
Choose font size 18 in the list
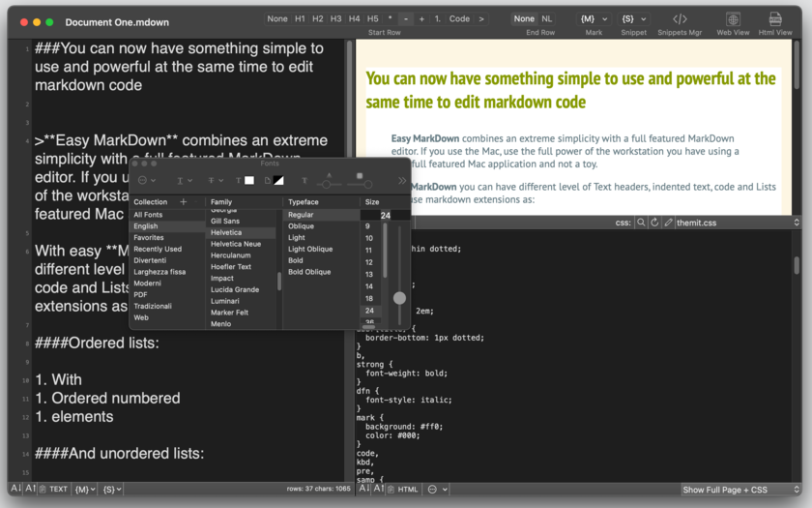[x=369, y=298]
